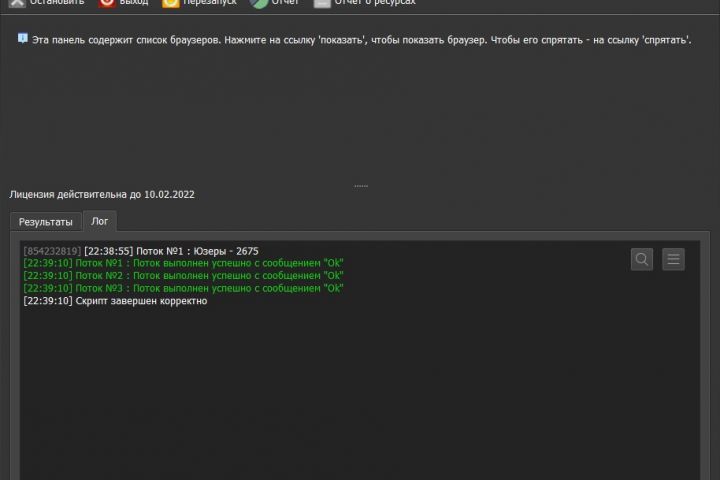Click the red Выход exit icon
The image size is (720, 480).
107,3
